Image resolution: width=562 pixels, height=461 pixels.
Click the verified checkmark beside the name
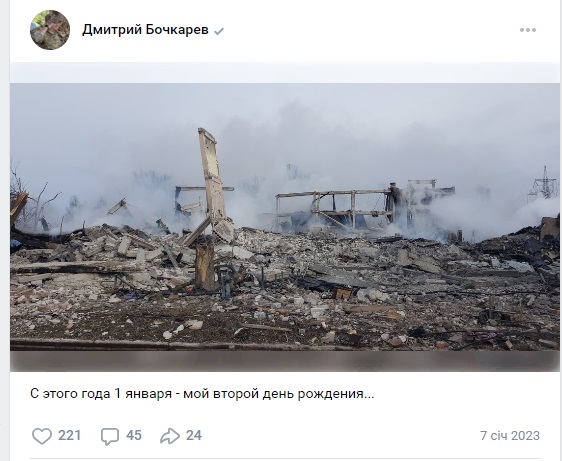[x=219, y=31]
